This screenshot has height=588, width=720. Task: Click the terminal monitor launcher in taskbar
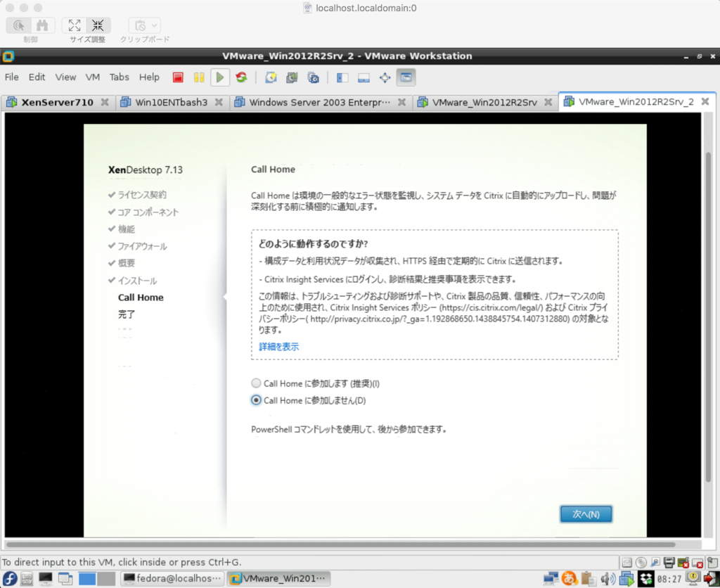pos(46,579)
